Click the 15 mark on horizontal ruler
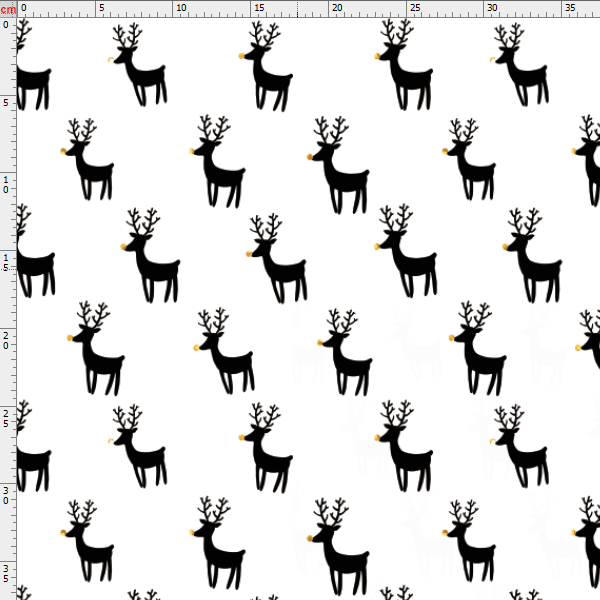Viewport: 600px width, 600px height. point(259,8)
